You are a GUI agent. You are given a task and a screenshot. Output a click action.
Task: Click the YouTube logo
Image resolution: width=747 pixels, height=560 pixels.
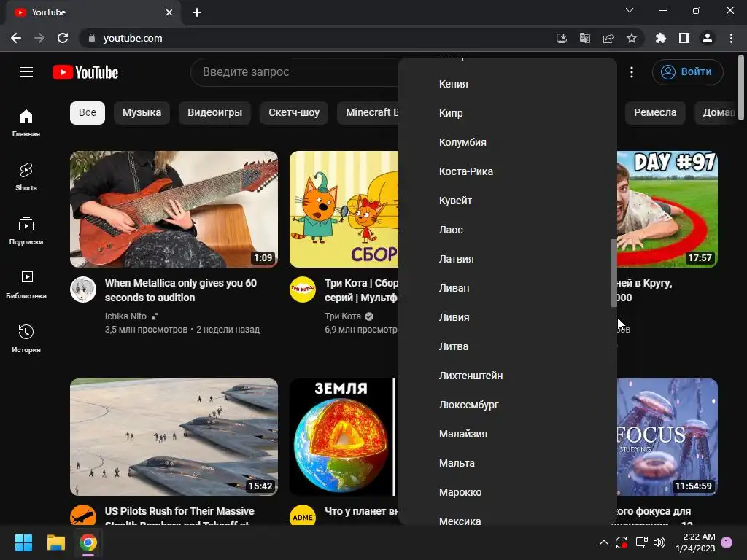click(85, 72)
